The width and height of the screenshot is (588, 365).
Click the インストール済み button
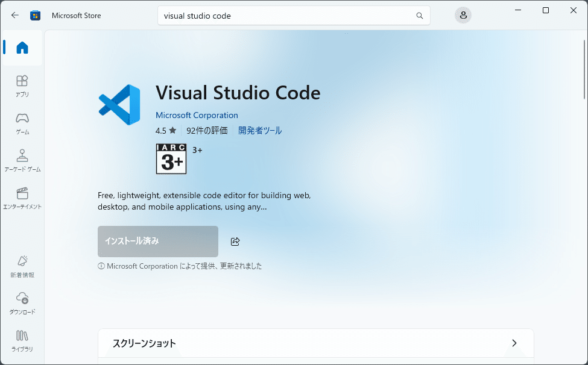(x=158, y=242)
